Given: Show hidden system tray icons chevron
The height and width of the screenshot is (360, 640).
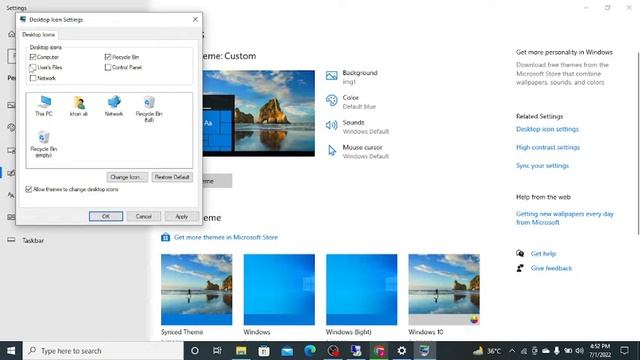Looking at the screenshot, I should 512,351.
